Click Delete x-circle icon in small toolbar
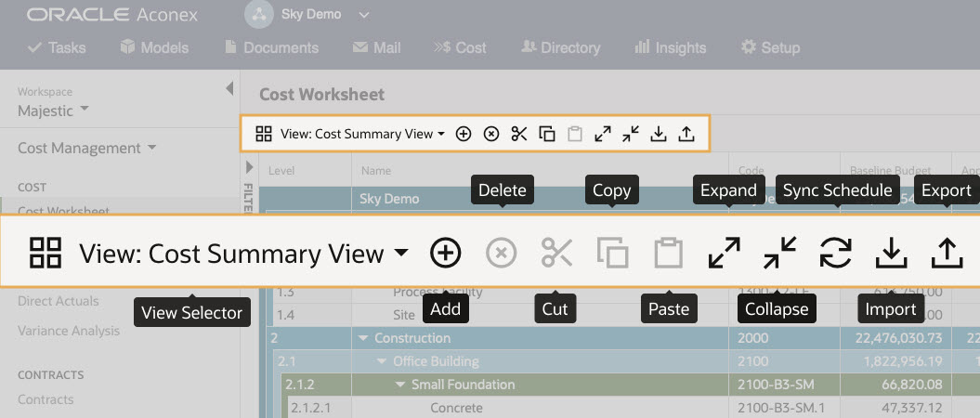This screenshot has width=980, height=418. (492, 134)
